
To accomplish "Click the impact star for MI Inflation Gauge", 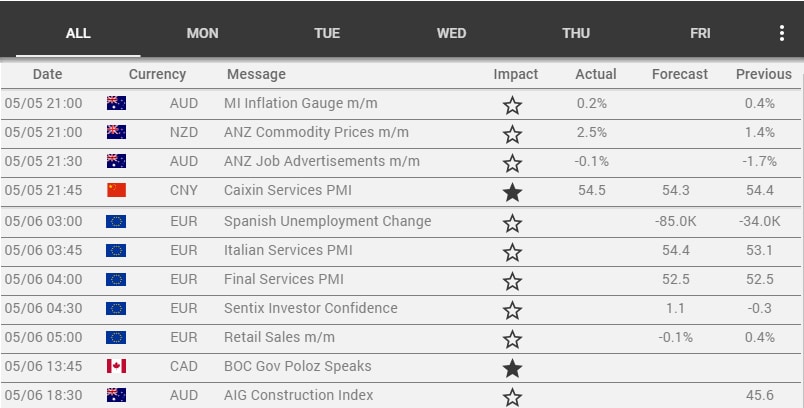I will pyautogui.click(x=512, y=104).
